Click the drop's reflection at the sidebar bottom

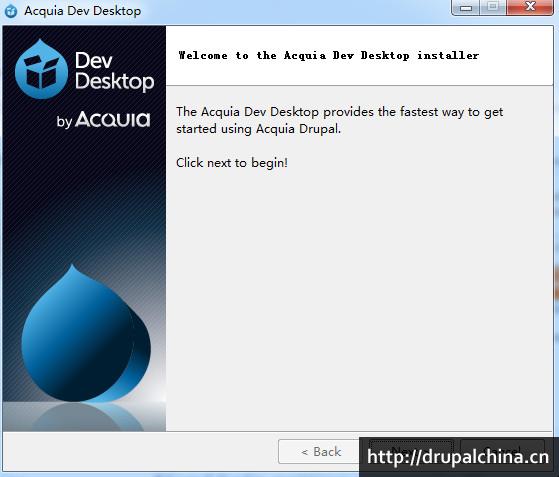[87, 417]
